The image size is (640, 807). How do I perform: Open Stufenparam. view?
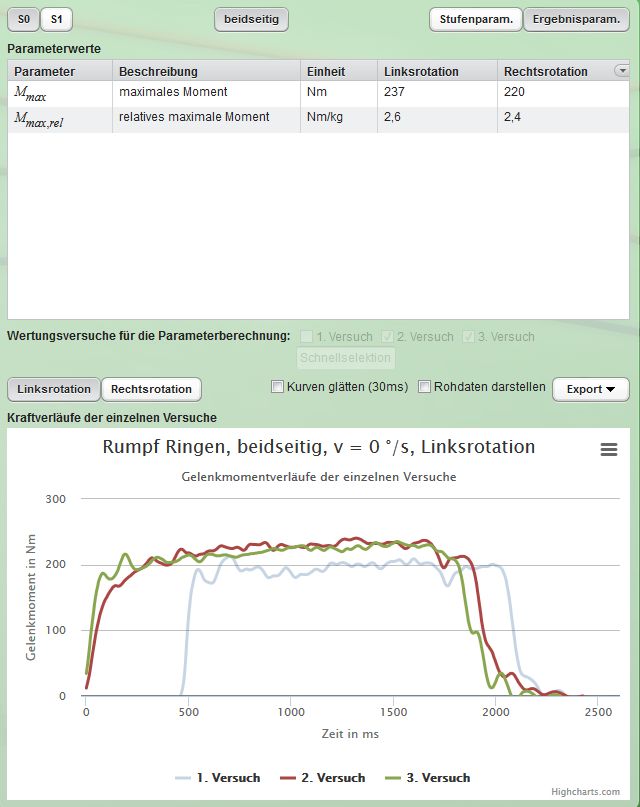(x=475, y=19)
